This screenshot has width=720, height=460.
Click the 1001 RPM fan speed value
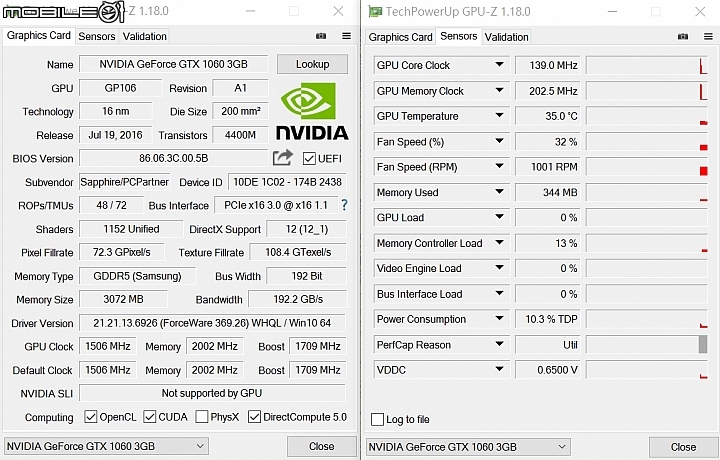pos(548,167)
